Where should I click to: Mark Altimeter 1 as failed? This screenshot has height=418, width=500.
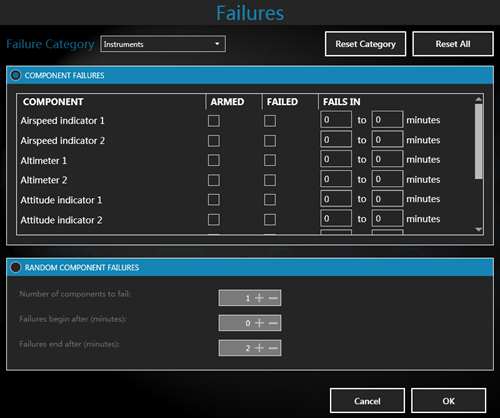(270, 160)
